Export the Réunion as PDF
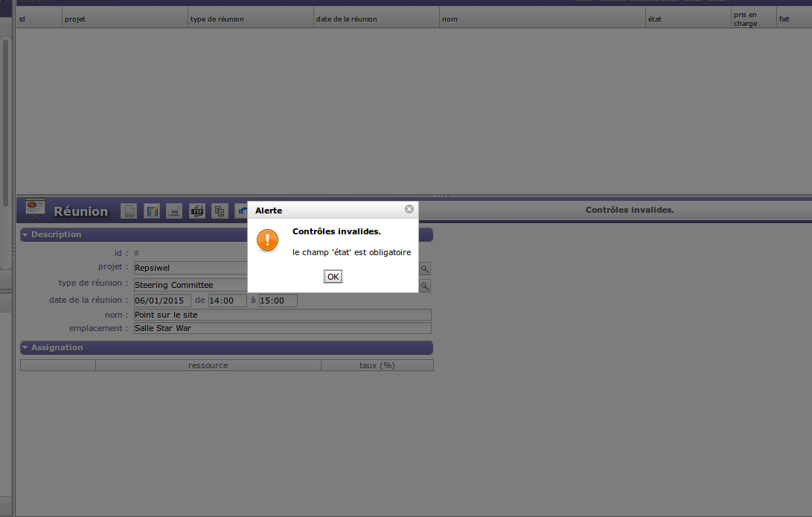 tap(196, 211)
